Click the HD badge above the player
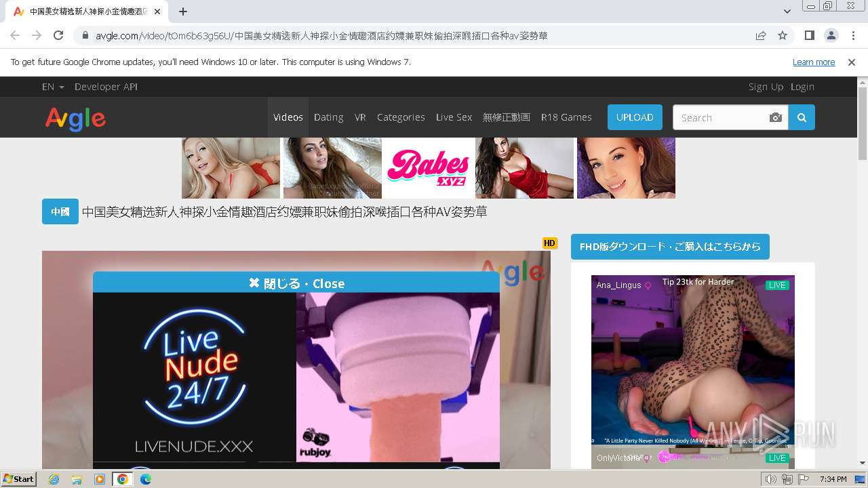 (x=549, y=243)
